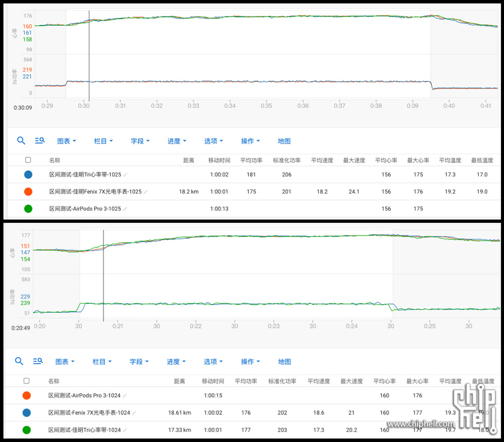
Task: Sort upper table by 平均心率 column header
Action: [x=386, y=160]
